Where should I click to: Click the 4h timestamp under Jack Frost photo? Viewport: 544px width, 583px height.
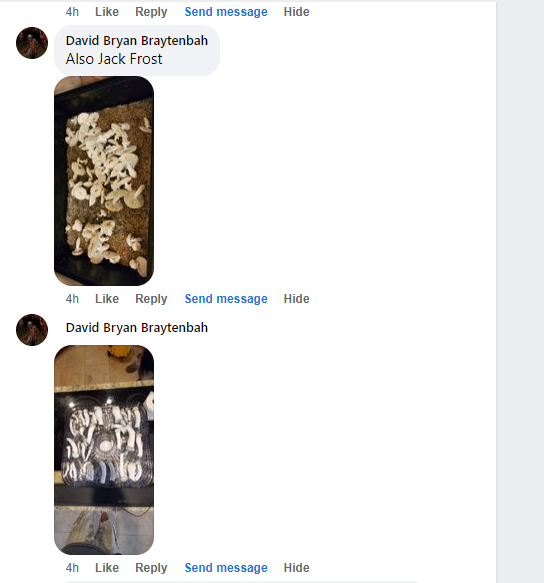coord(72,299)
